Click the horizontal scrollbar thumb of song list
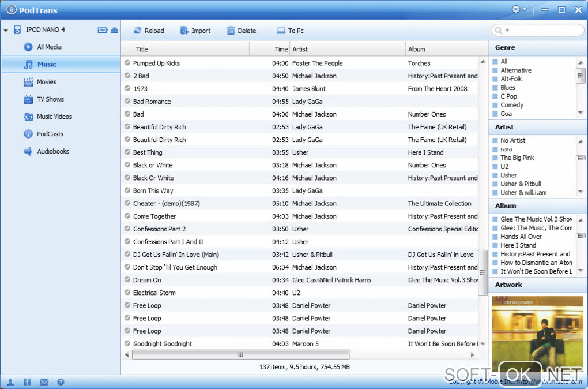The image size is (588, 389). point(241,354)
